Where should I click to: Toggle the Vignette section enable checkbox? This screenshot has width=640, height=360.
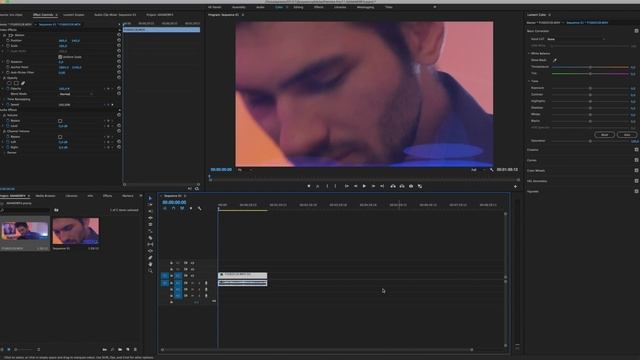tap(636, 191)
